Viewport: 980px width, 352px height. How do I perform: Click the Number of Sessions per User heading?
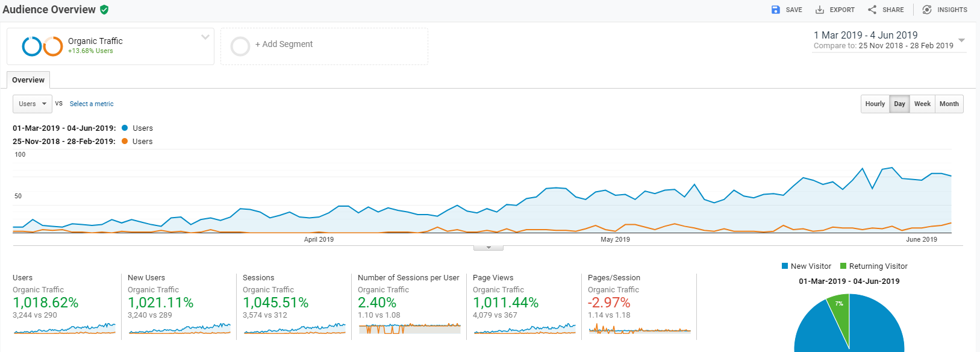tap(408, 278)
